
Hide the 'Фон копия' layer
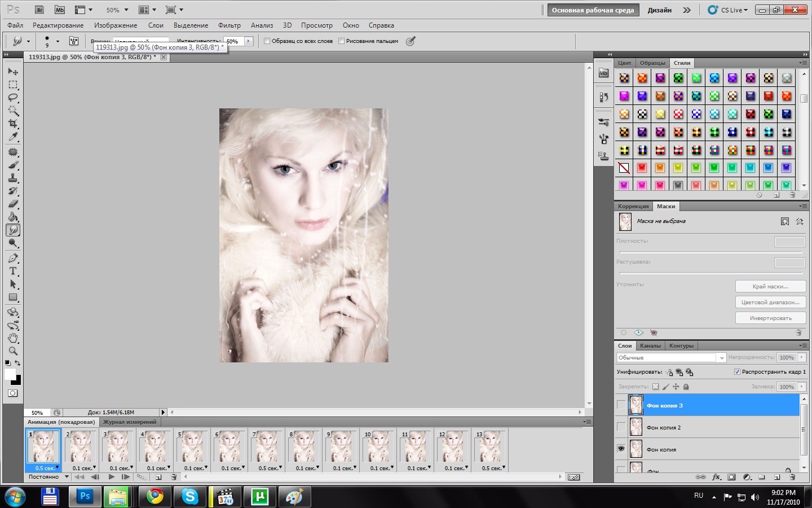[x=621, y=449]
